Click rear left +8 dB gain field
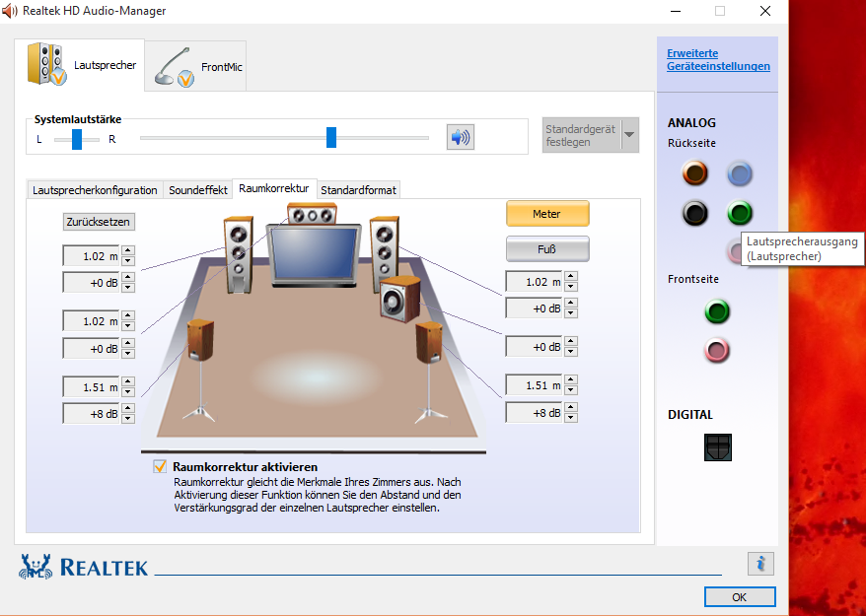 [92, 413]
